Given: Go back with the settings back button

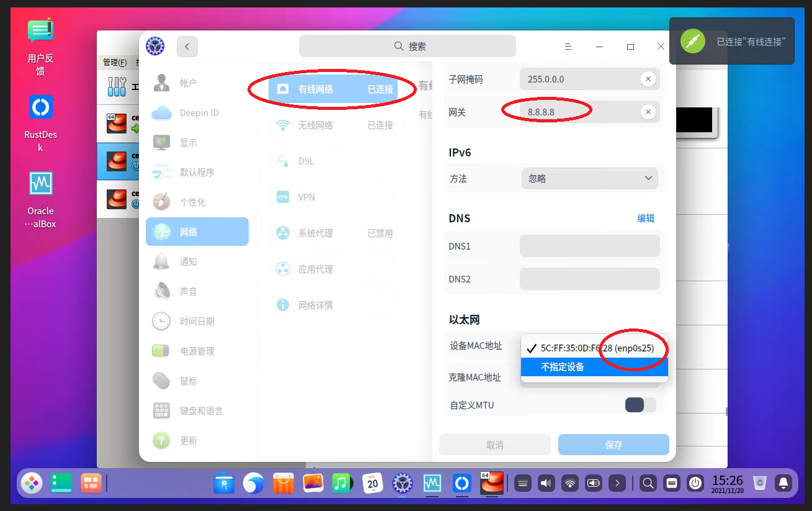Looking at the screenshot, I should (x=187, y=47).
